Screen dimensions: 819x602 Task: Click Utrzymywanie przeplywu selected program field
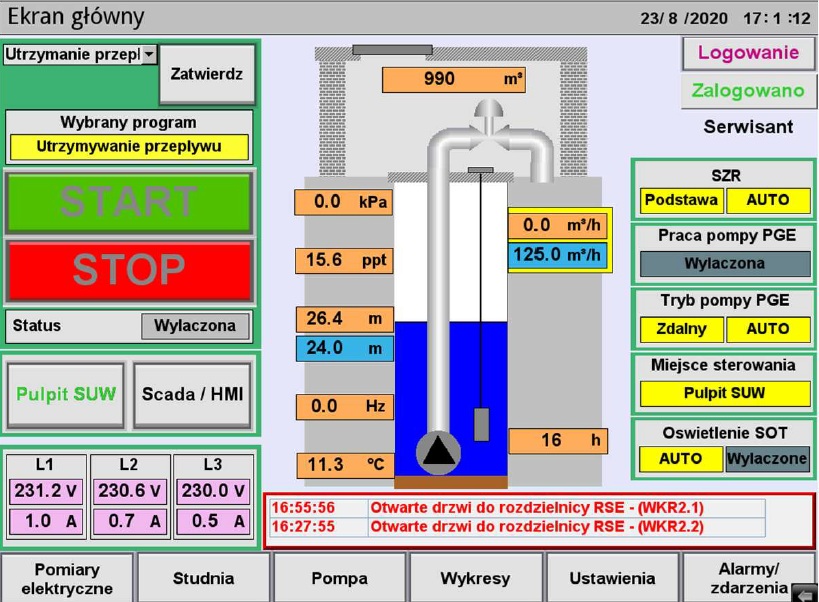point(128,147)
